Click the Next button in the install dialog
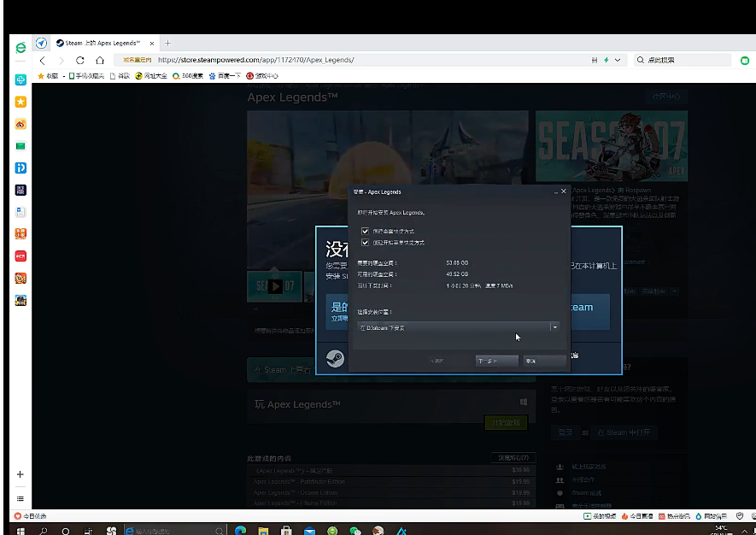756x535 pixels. click(496, 361)
